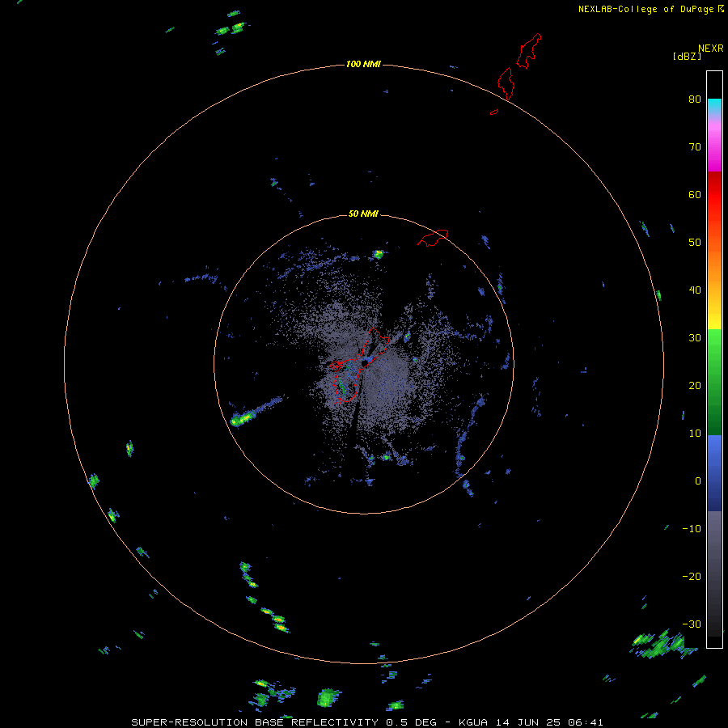
Task: Click the small island outline on the 50 NMI ring
Action: [x=433, y=237]
